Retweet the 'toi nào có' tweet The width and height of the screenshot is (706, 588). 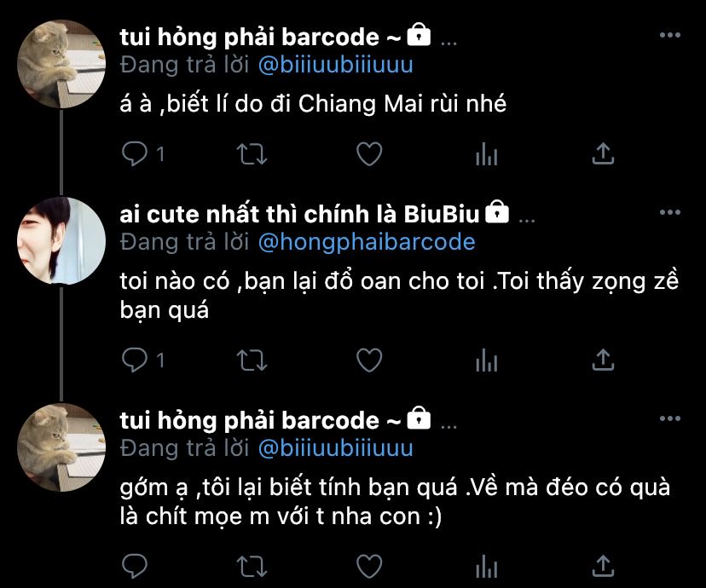pos(252,360)
